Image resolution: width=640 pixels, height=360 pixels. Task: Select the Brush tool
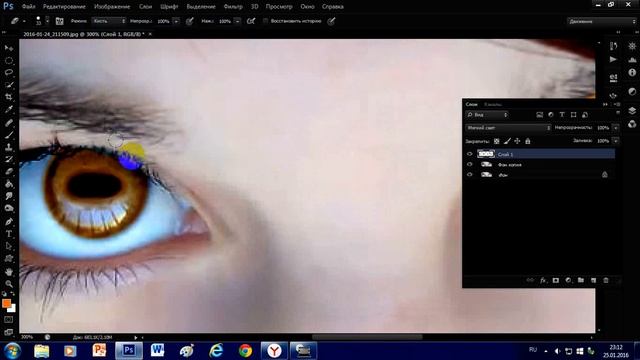pyautogui.click(x=9, y=135)
